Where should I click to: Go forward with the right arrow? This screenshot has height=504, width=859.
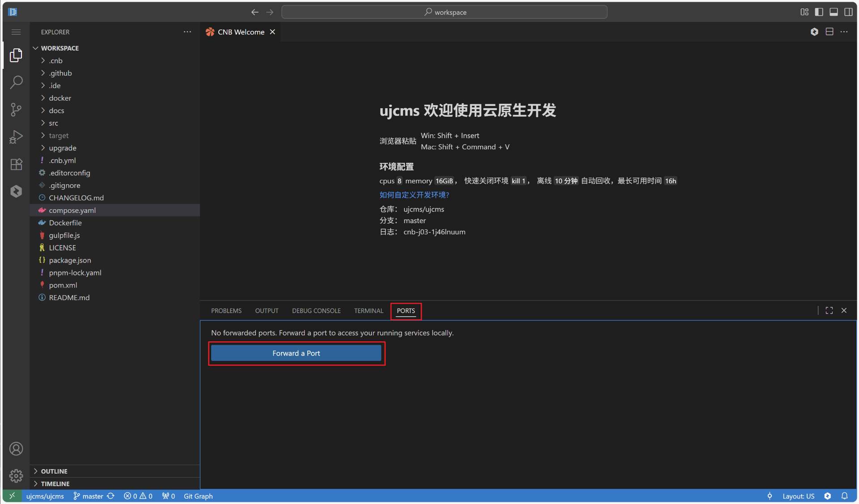270,12
